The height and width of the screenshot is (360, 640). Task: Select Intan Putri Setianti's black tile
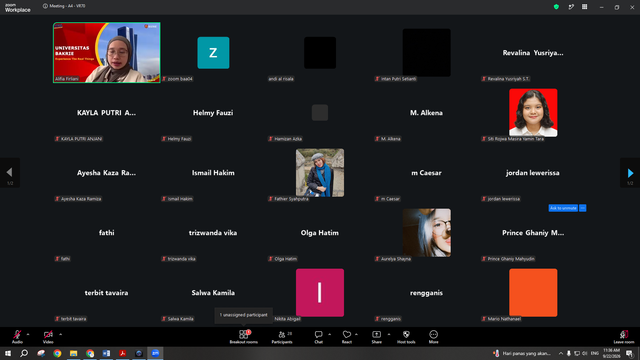point(427,53)
